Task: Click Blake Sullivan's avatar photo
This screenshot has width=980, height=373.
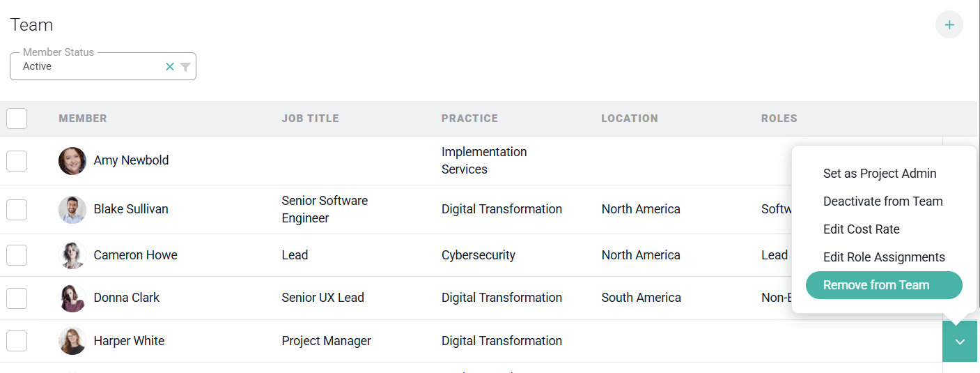Action: (x=72, y=209)
